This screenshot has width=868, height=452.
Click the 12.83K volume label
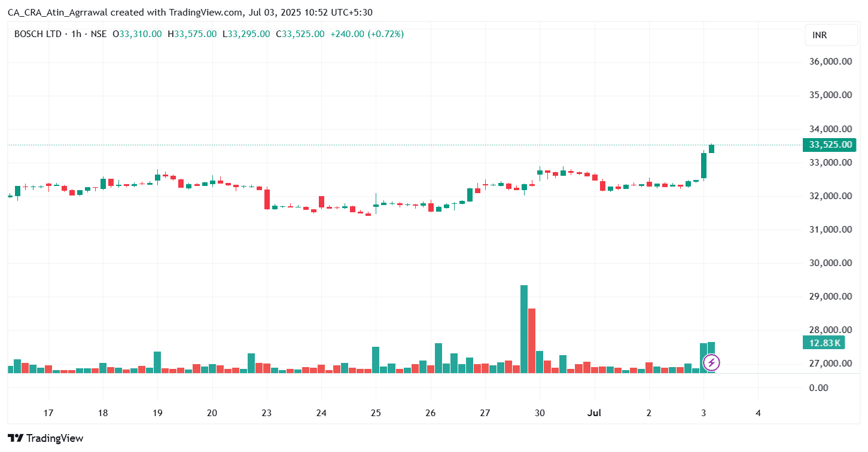825,343
